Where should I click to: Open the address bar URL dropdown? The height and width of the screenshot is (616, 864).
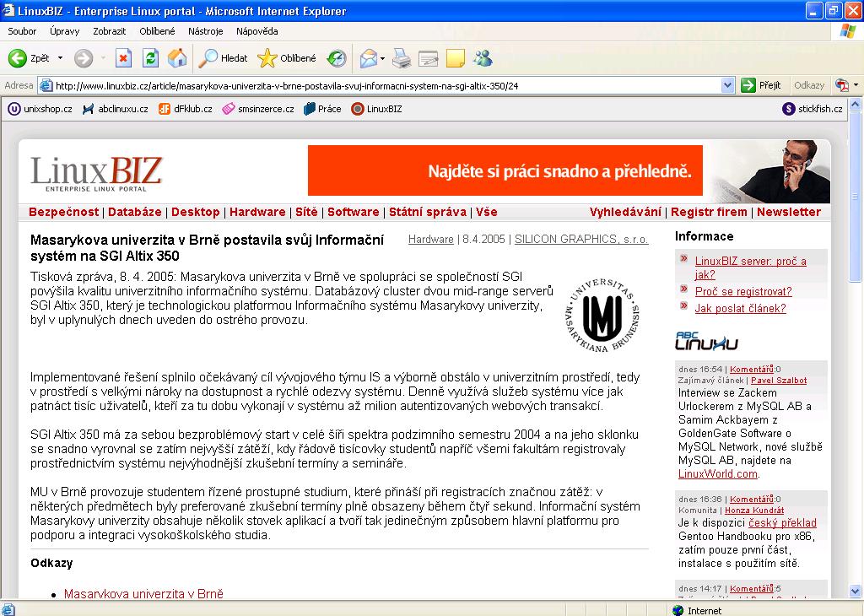pos(727,85)
